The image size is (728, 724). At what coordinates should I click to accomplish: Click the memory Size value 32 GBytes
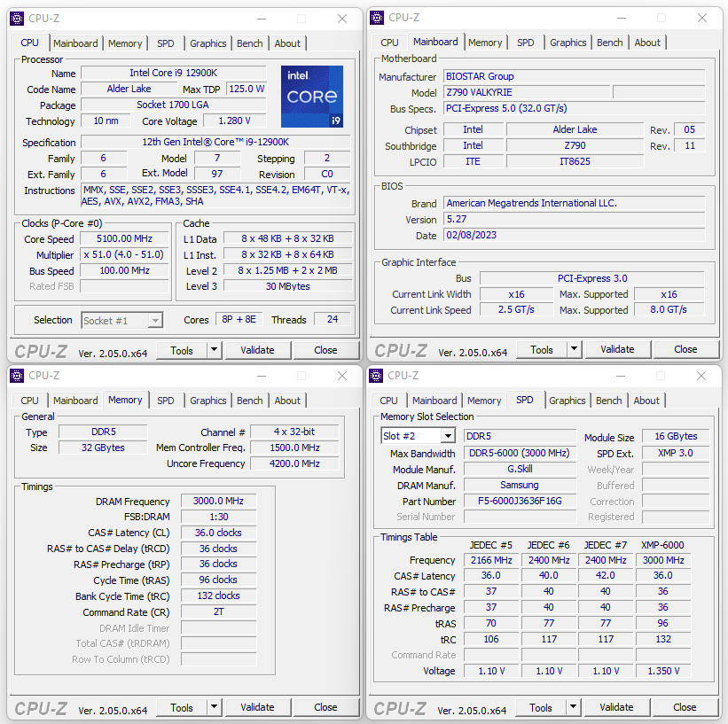103,448
